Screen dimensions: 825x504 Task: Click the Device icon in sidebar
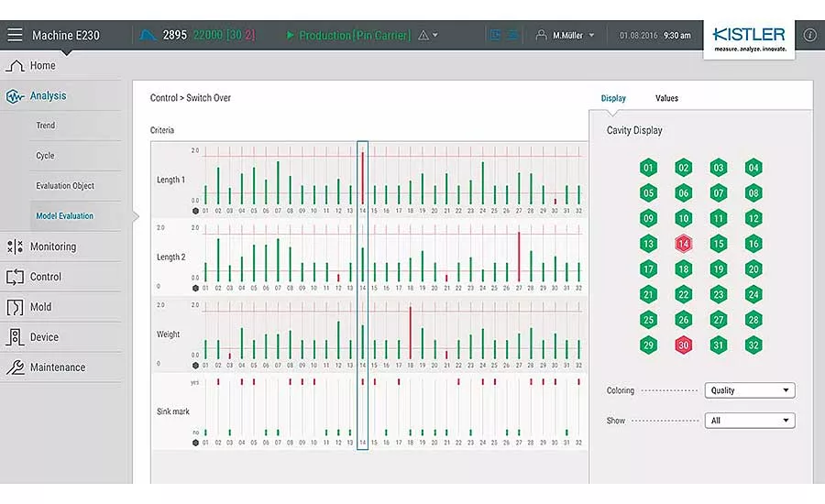[16, 336]
